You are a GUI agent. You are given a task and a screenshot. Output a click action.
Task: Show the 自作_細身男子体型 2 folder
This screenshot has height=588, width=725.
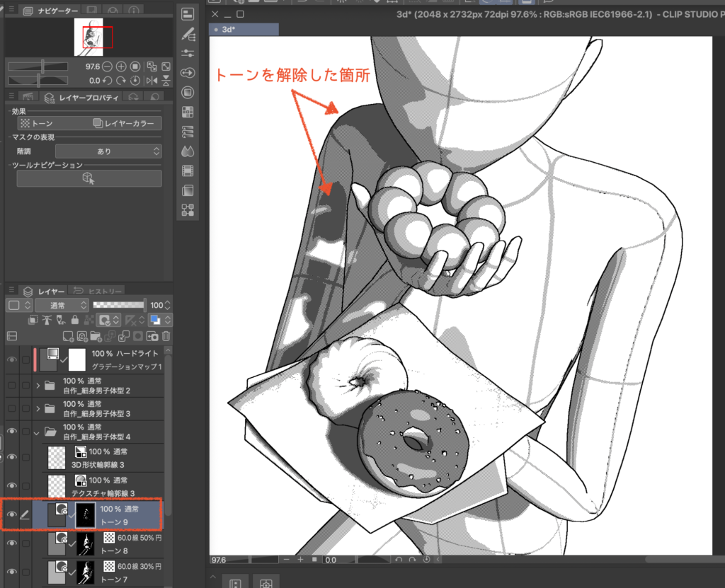click(11, 384)
